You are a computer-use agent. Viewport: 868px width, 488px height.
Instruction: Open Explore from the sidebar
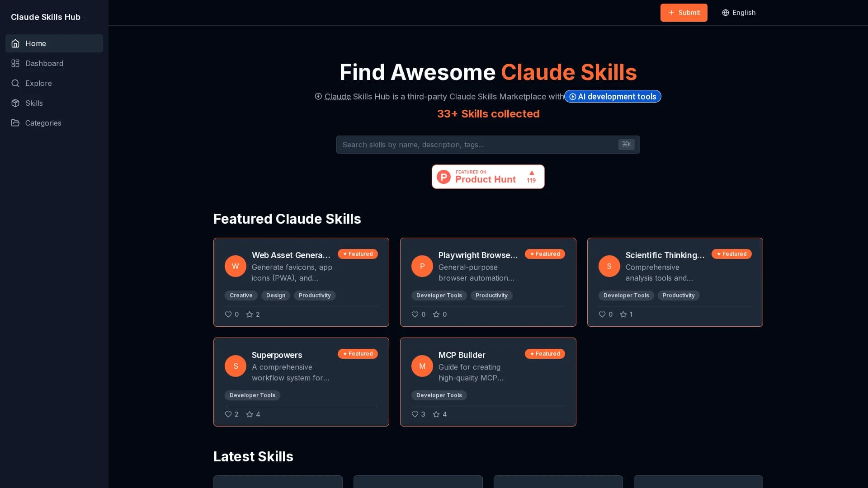(x=54, y=83)
